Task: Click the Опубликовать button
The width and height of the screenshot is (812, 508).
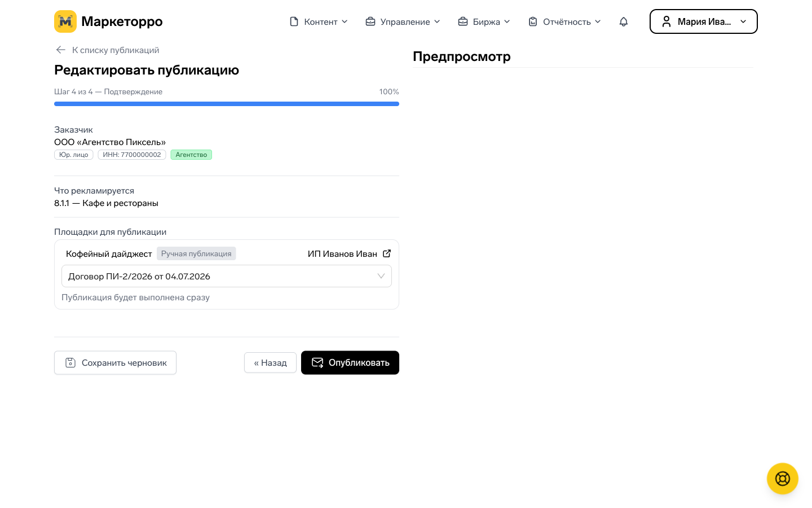Action: click(350, 362)
